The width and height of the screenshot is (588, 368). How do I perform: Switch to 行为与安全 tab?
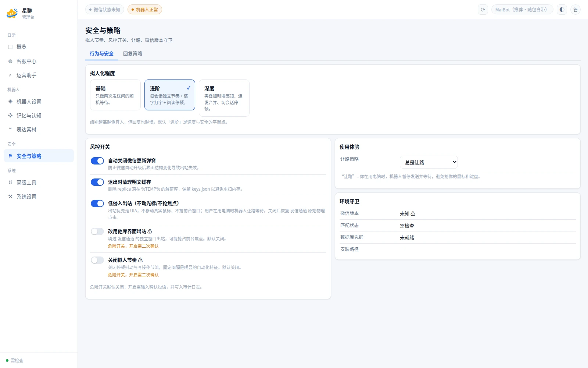pyautogui.click(x=101, y=54)
